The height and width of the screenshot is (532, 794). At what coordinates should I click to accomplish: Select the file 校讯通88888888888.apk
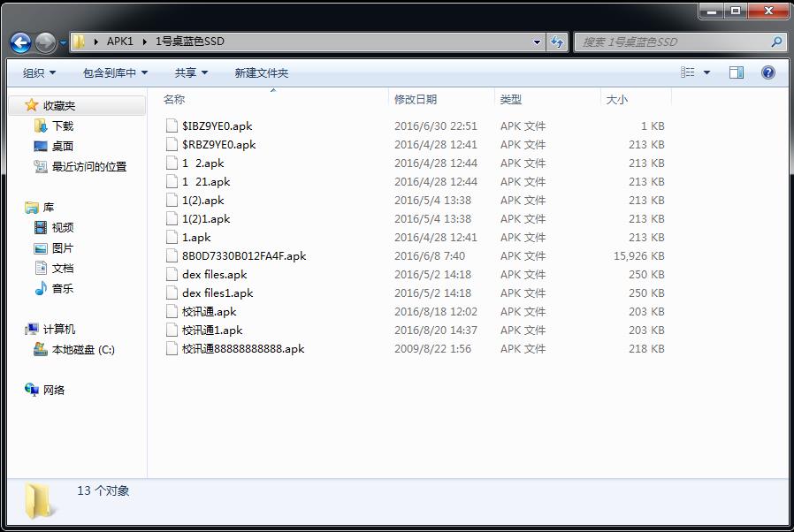pos(242,349)
